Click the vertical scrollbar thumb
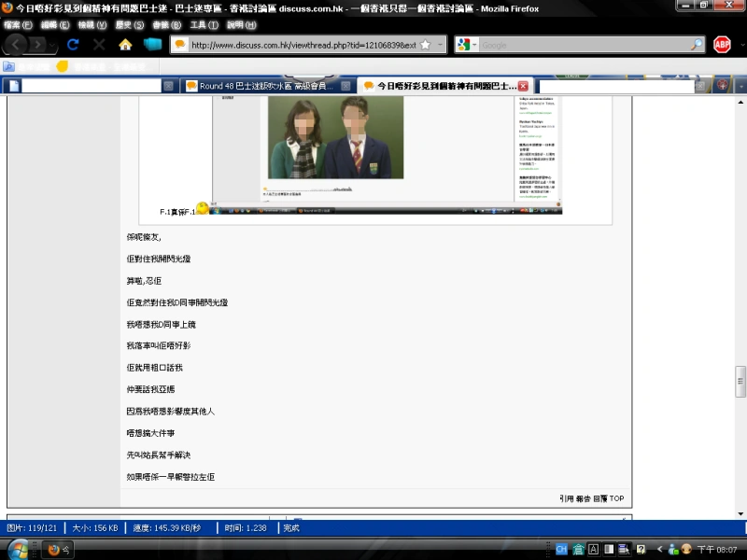Screen dimensions: 747x560 (740, 382)
